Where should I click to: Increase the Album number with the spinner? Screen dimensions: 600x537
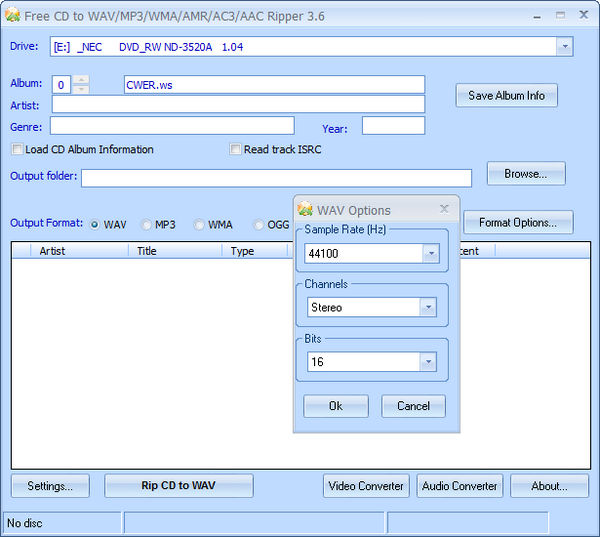pyautogui.click(x=82, y=80)
